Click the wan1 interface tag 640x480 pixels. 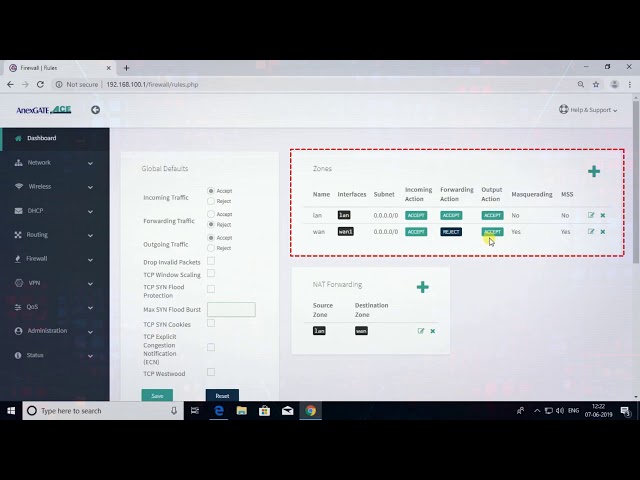point(345,231)
